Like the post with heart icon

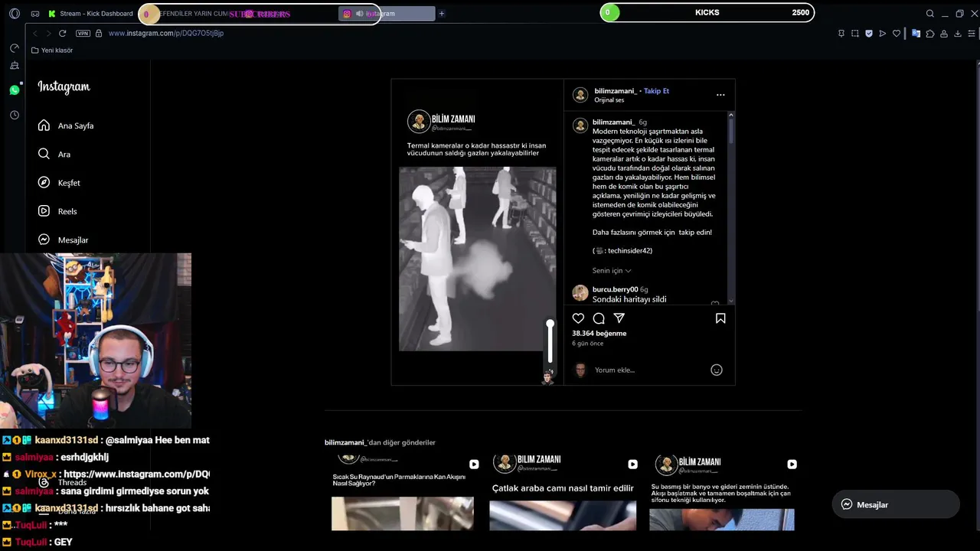578,318
